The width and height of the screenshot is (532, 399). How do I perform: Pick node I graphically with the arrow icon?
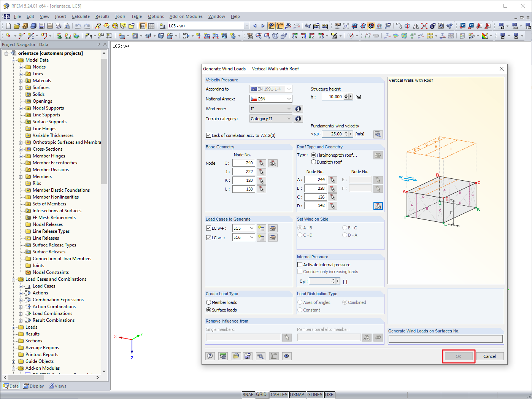click(x=261, y=163)
